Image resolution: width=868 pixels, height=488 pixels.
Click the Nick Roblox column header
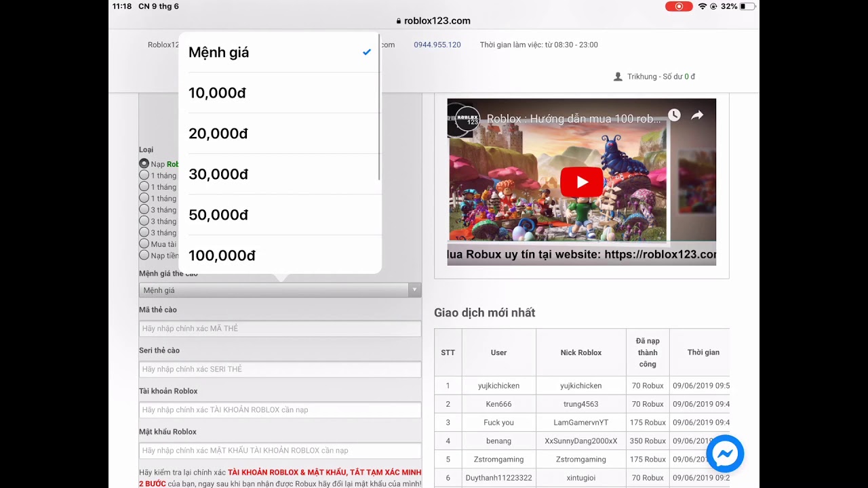pos(581,352)
